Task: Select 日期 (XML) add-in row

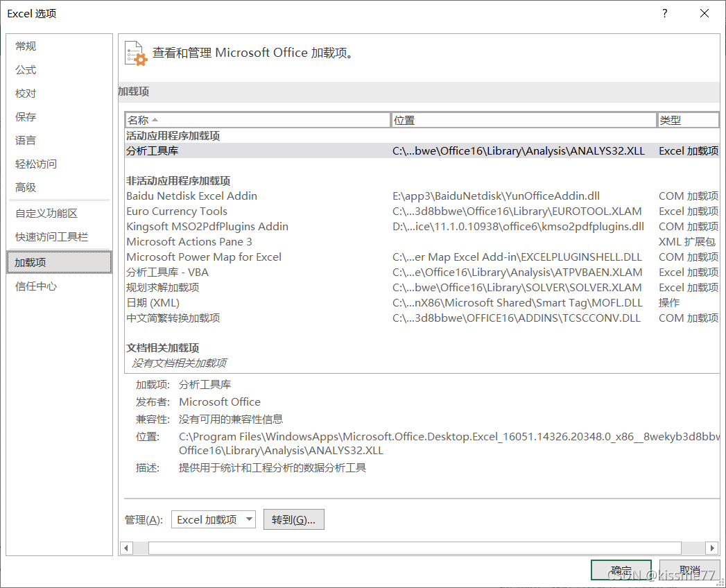Action: click(x=422, y=303)
